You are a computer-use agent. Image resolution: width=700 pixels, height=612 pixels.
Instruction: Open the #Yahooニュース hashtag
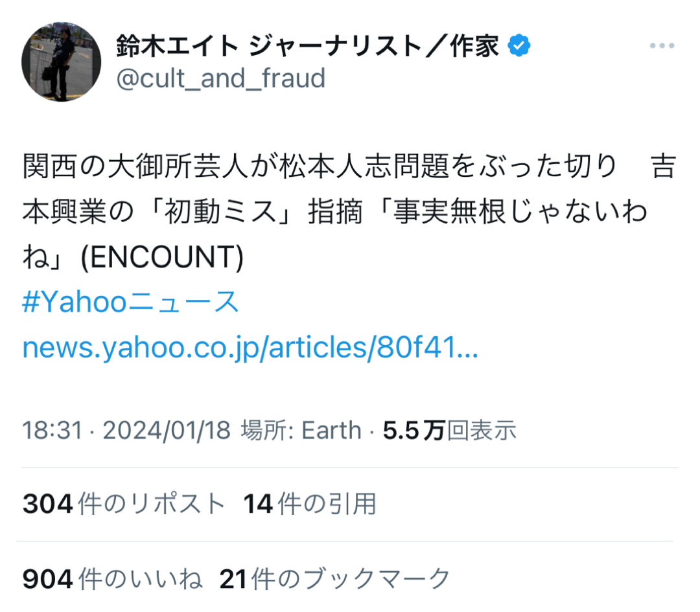click(131, 303)
